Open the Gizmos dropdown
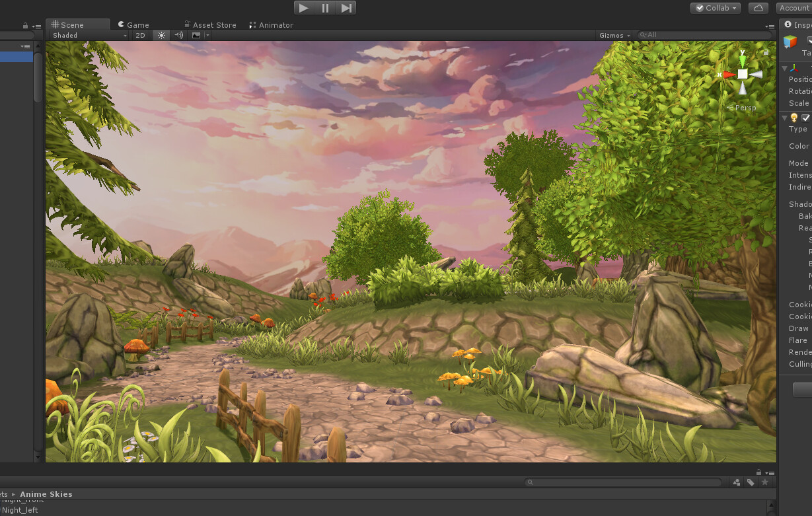 612,35
